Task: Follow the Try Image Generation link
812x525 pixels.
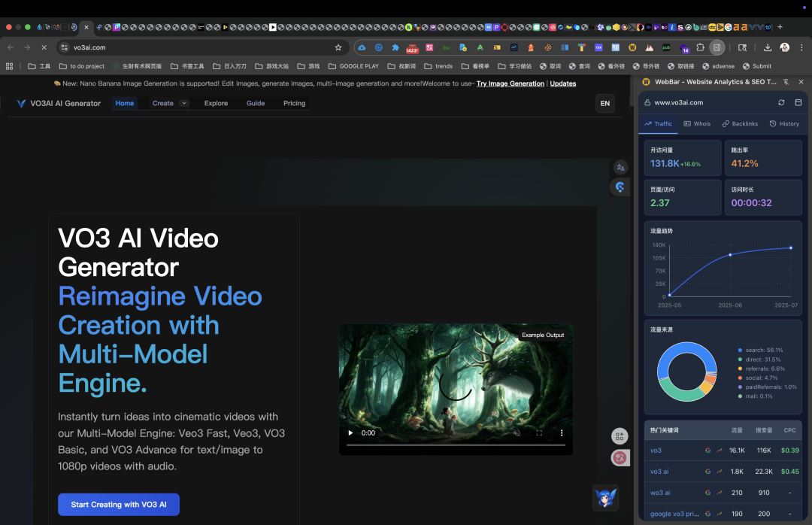Action: click(x=510, y=83)
